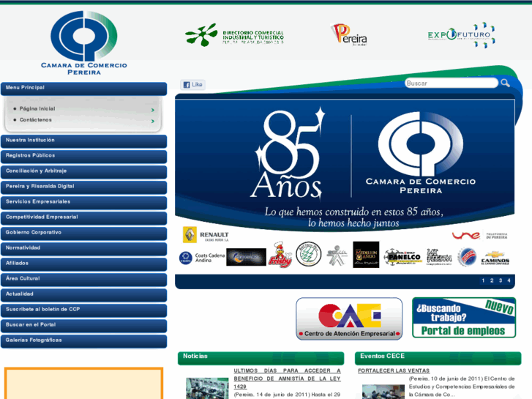Click the Eventos CECE section header

[438, 358]
